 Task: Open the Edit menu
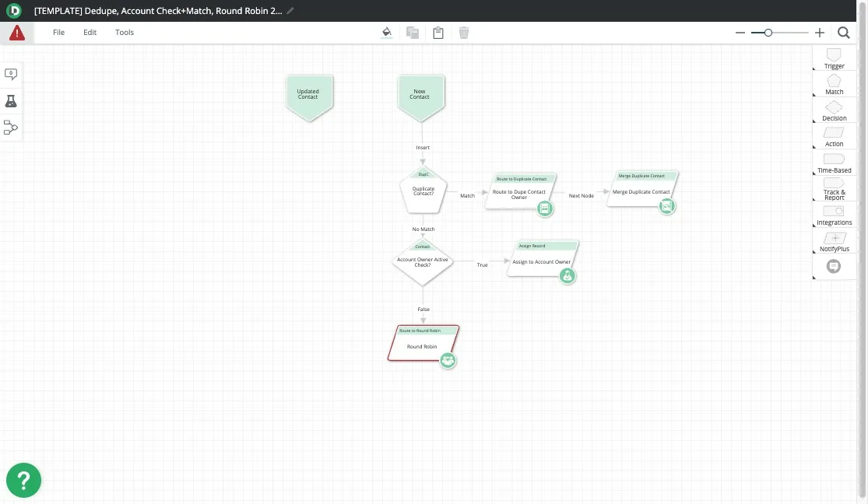pos(90,33)
